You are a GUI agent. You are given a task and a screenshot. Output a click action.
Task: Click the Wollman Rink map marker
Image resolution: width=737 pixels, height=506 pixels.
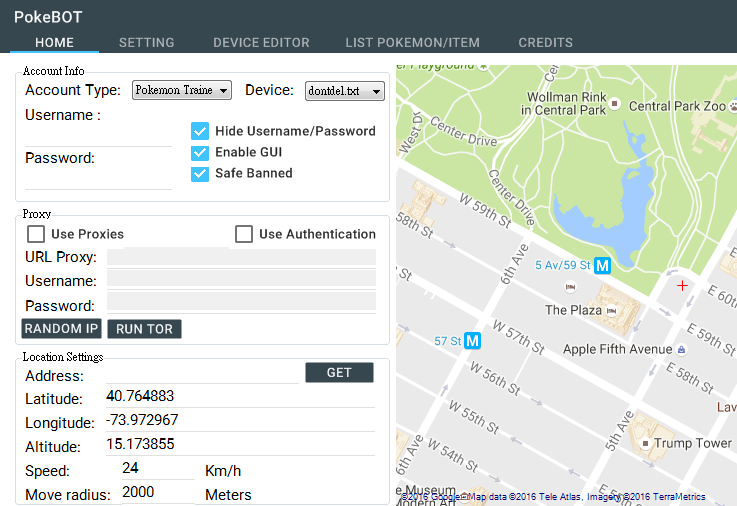click(x=616, y=104)
